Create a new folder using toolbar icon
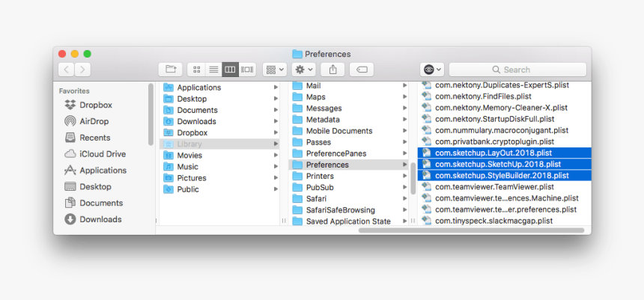644x300 pixels. (171, 70)
